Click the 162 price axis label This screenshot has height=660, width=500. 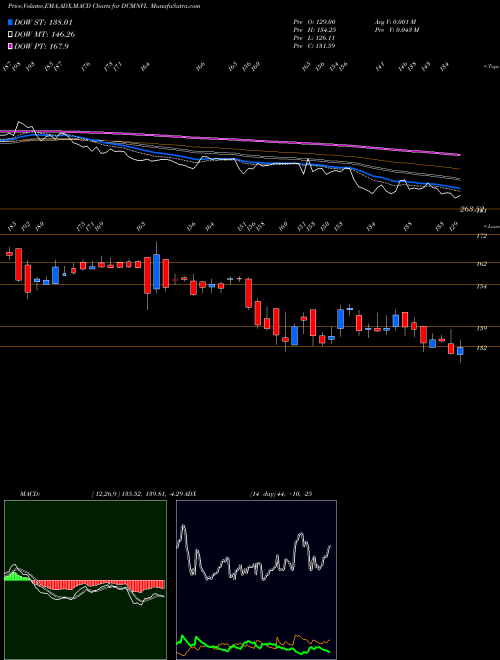click(x=482, y=264)
